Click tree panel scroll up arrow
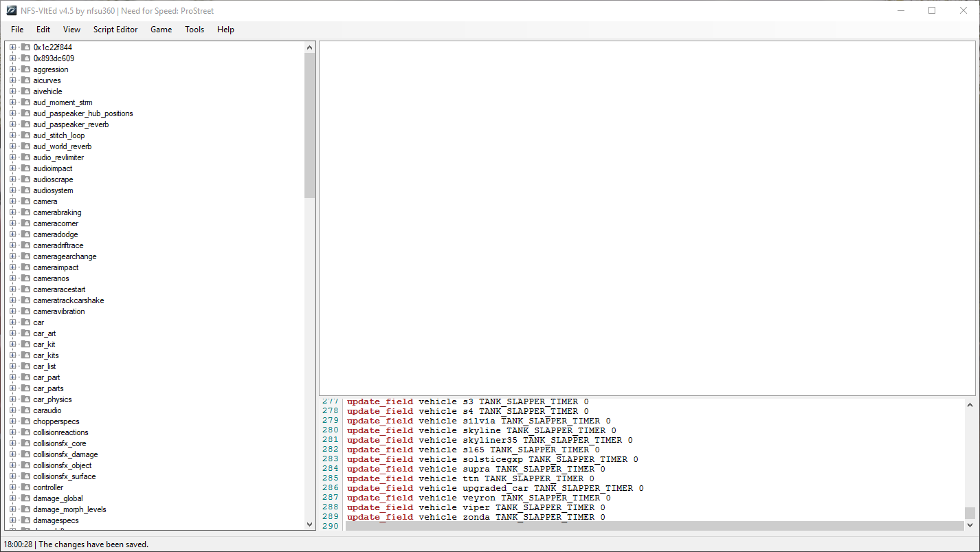The height and width of the screenshot is (552, 980). click(x=309, y=47)
